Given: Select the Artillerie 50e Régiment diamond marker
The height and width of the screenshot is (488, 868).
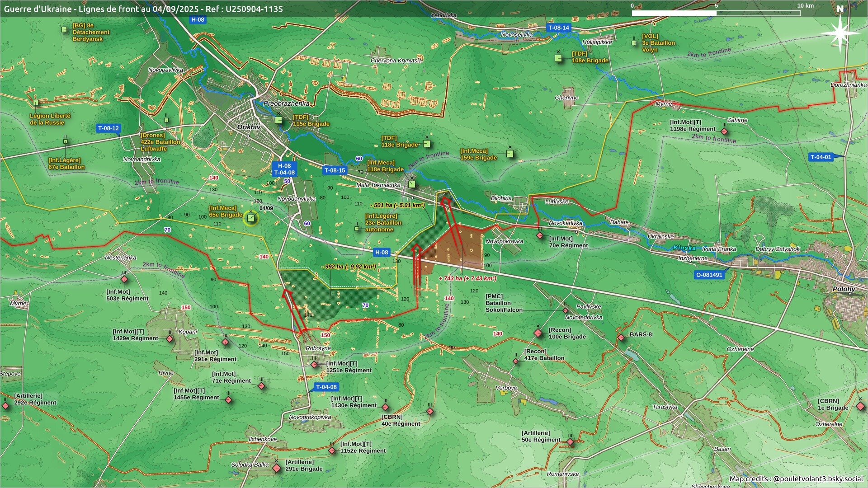Looking at the screenshot, I should pos(570,442).
